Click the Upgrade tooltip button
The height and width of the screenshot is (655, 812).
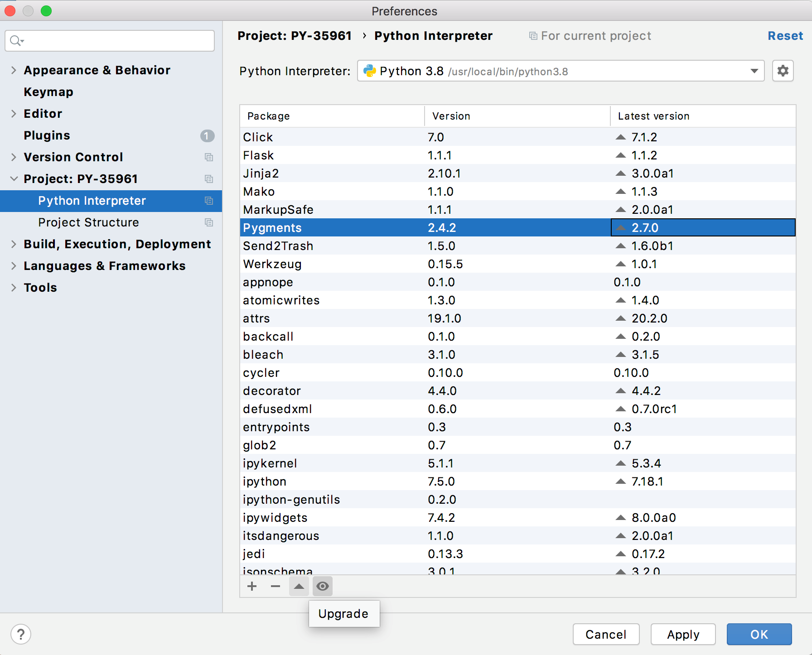[344, 614]
